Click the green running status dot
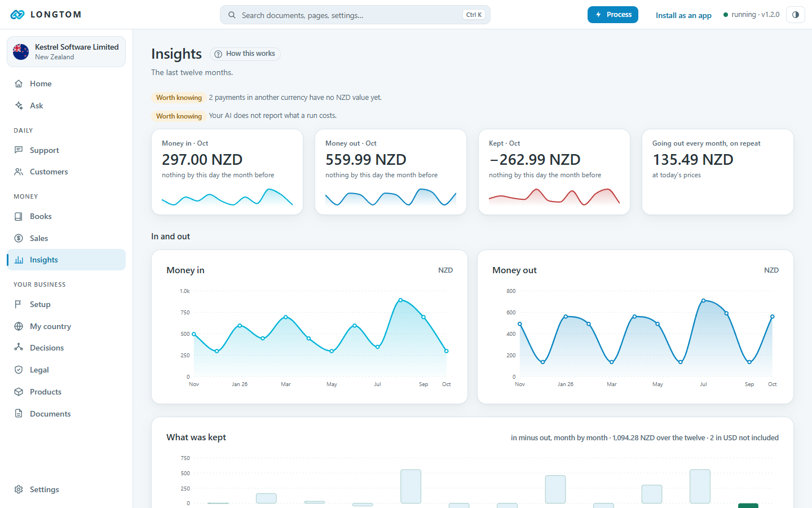This screenshot has width=812, height=508. [726, 15]
